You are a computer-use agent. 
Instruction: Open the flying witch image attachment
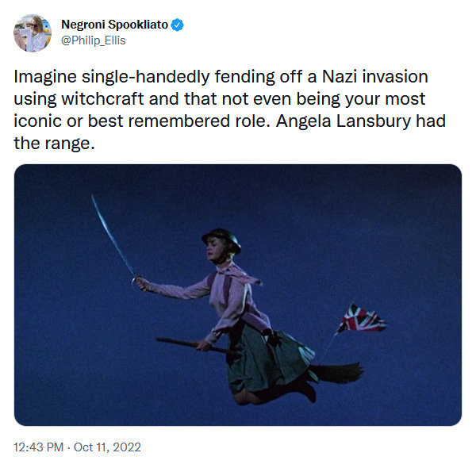[238, 295]
